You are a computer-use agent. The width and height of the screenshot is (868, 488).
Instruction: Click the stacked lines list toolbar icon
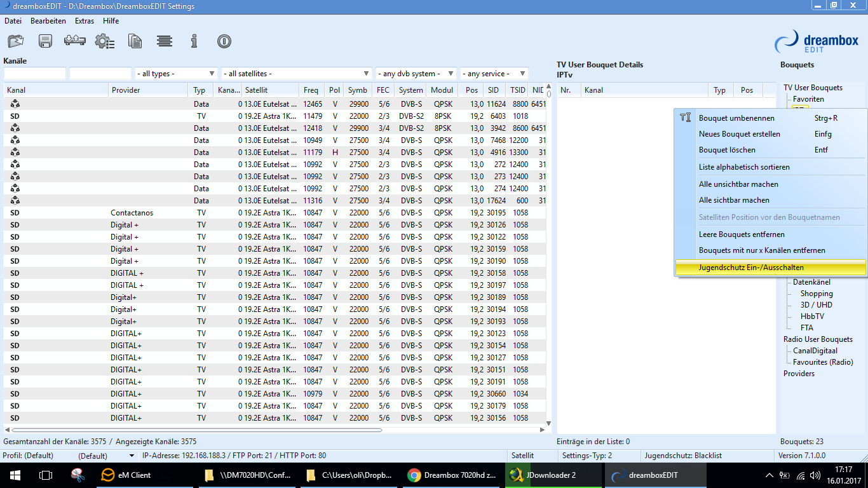(x=165, y=41)
